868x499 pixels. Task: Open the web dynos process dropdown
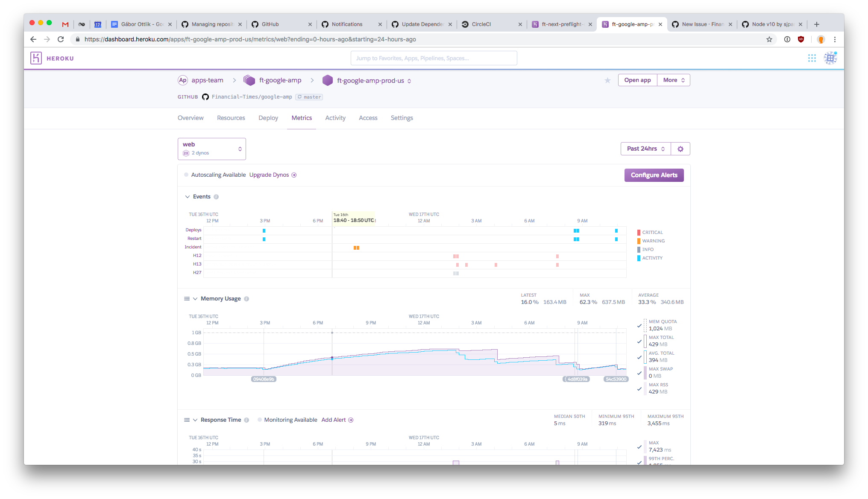tap(212, 149)
